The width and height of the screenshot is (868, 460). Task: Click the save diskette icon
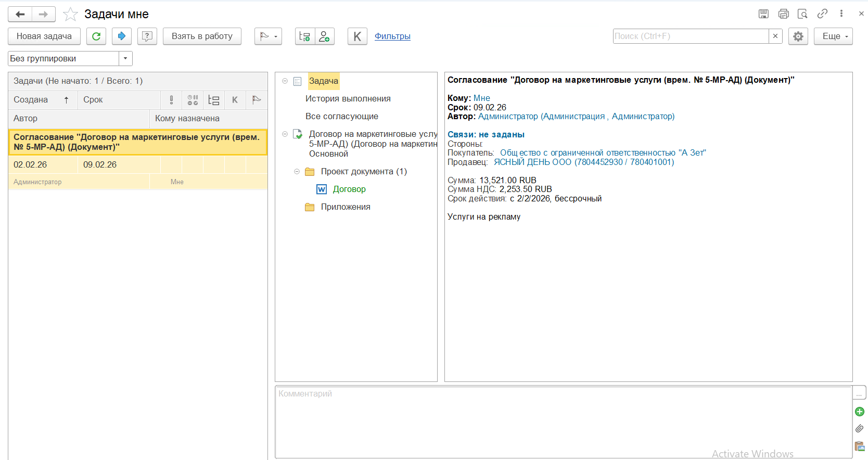click(763, 14)
